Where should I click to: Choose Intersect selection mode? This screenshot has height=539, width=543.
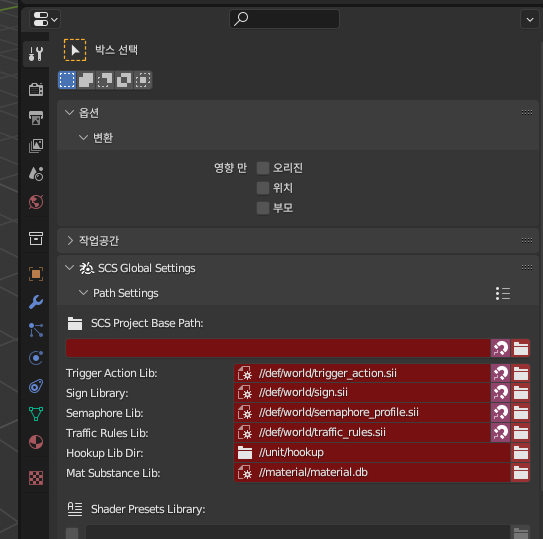pyautogui.click(x=143, y=80)
